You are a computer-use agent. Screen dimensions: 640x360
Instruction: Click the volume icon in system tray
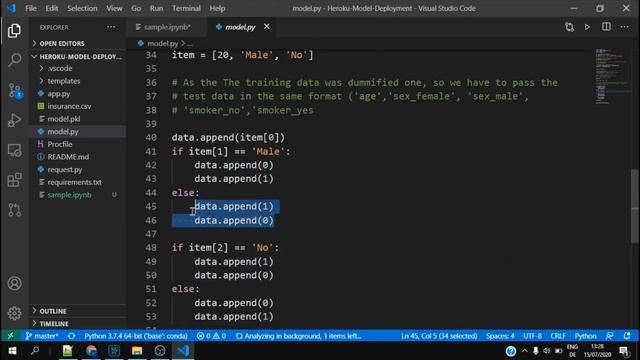tap(547, 351)
